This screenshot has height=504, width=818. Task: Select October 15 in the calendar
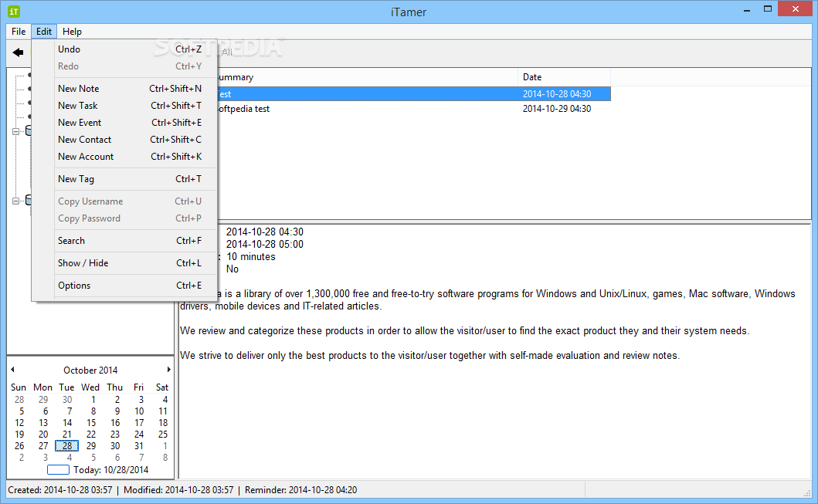pos(91,423)
